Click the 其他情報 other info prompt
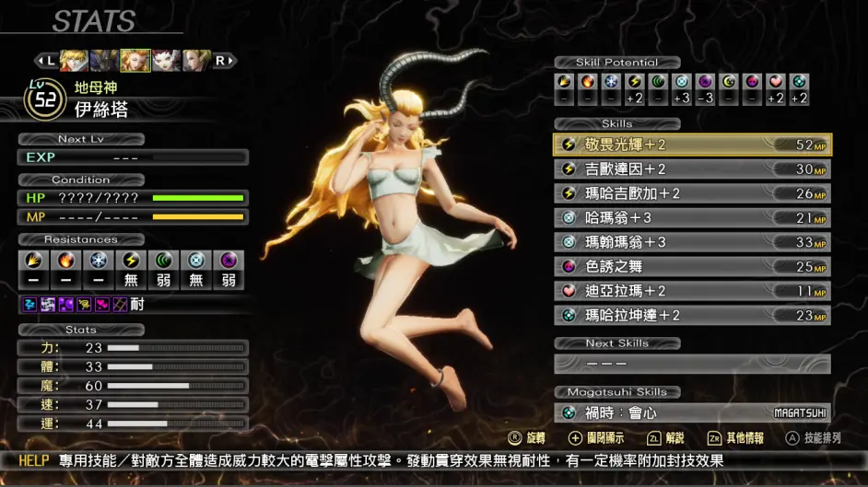The image size is (868, 487). 735,438
